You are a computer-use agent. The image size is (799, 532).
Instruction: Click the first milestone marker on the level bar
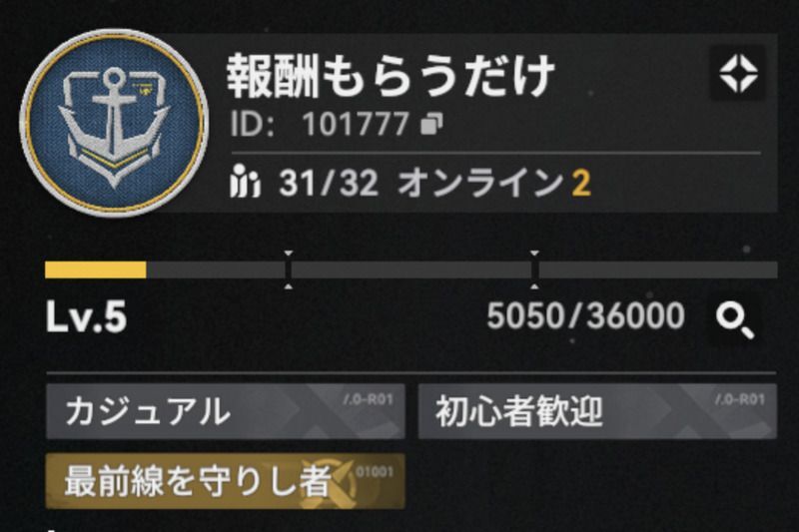[x=289, y=269]
